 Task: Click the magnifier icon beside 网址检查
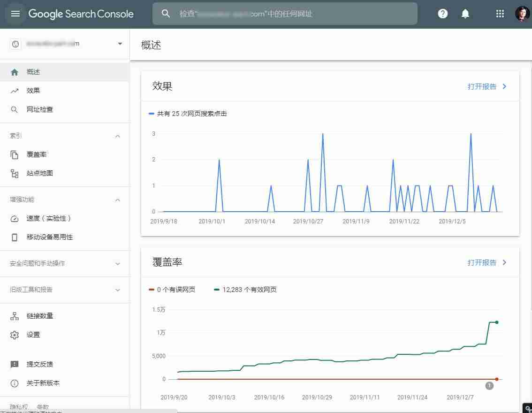point(14,110)
